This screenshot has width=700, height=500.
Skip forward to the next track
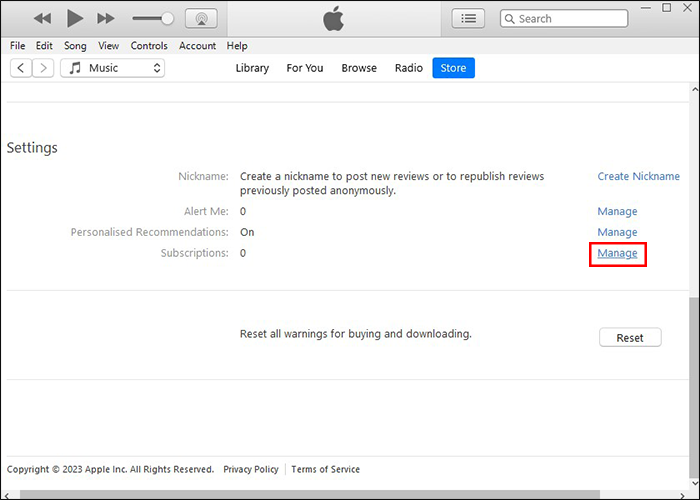106,18
